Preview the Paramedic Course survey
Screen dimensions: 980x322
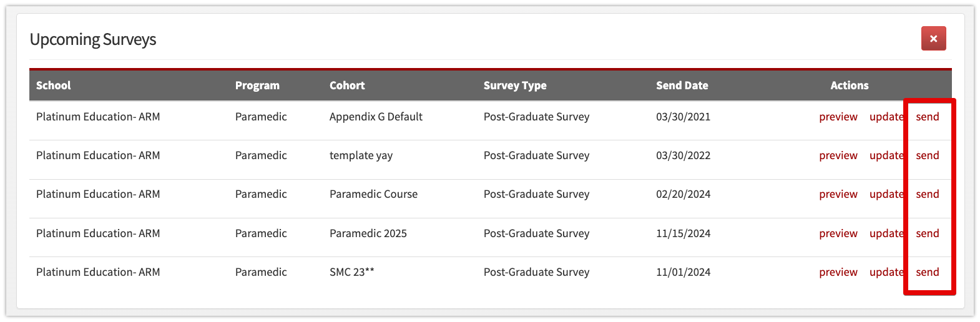(x=838, y=194)
